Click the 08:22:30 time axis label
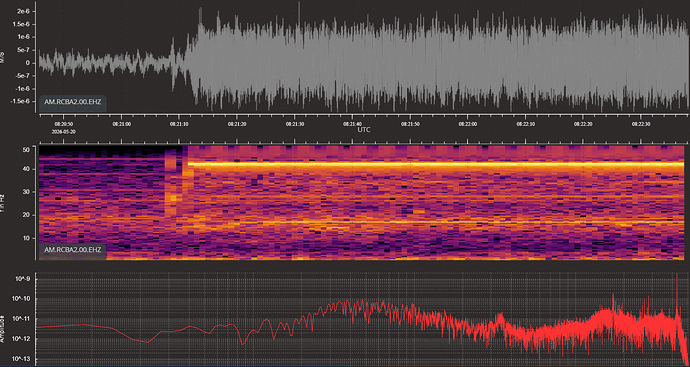The image size is (690, 367). point(641,125)
